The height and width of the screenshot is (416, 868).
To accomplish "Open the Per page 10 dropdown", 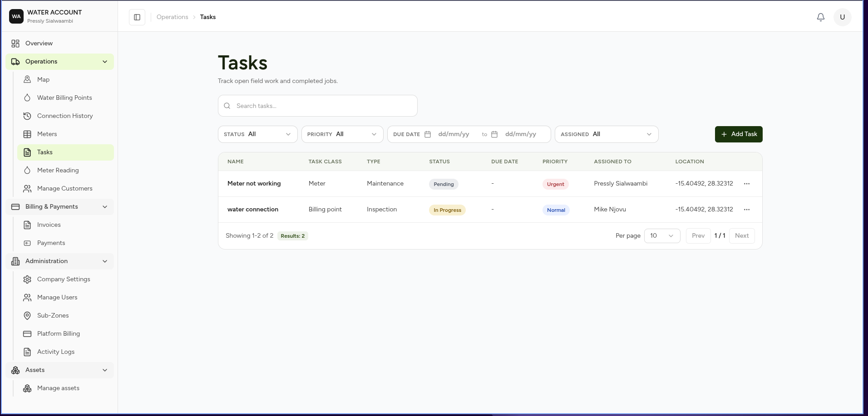I will point(662,236).
